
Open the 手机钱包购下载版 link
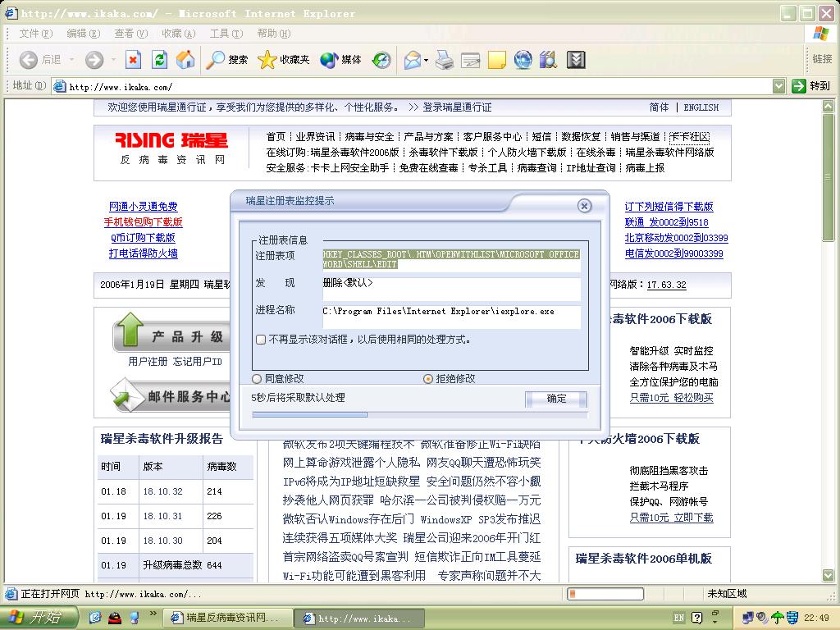(143, 222)
